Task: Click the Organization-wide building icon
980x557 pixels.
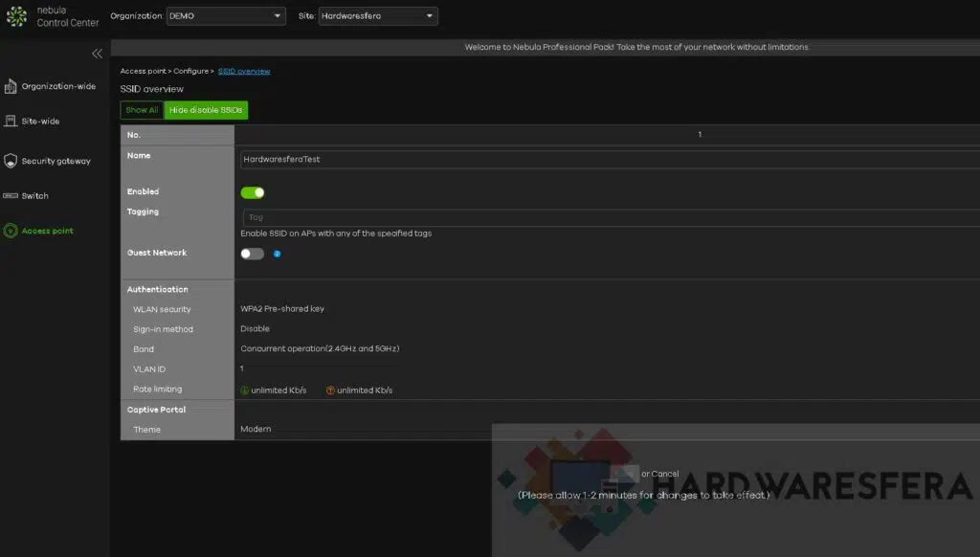Action: (11, 86)
